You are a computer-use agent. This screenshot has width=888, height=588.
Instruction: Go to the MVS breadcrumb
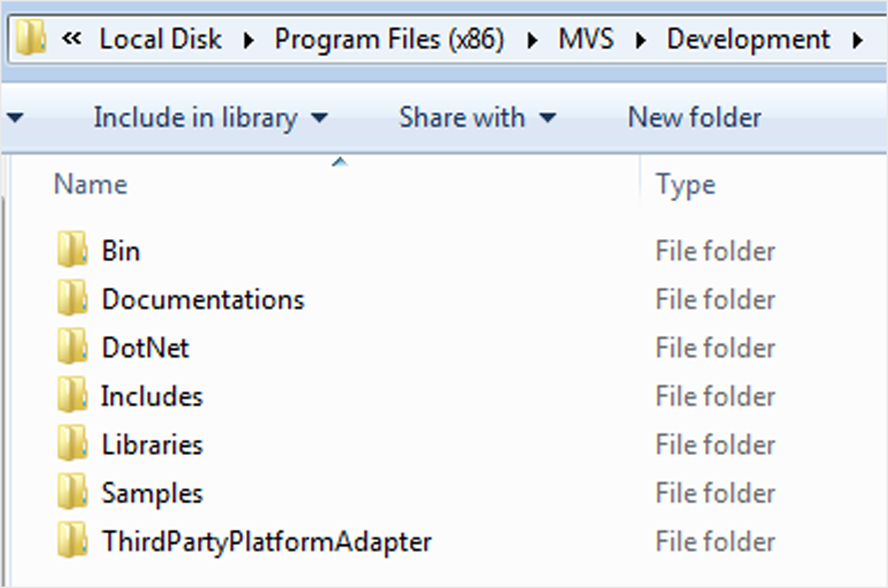586,39
